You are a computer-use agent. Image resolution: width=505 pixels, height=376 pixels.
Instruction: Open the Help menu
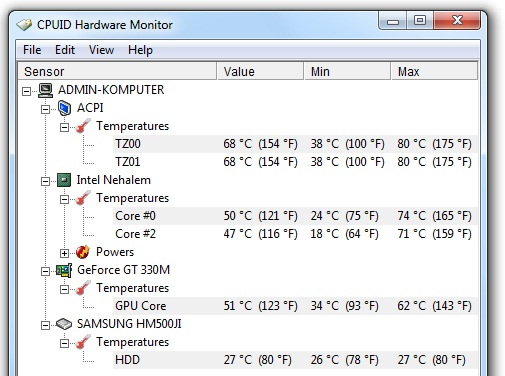(140, 50)
